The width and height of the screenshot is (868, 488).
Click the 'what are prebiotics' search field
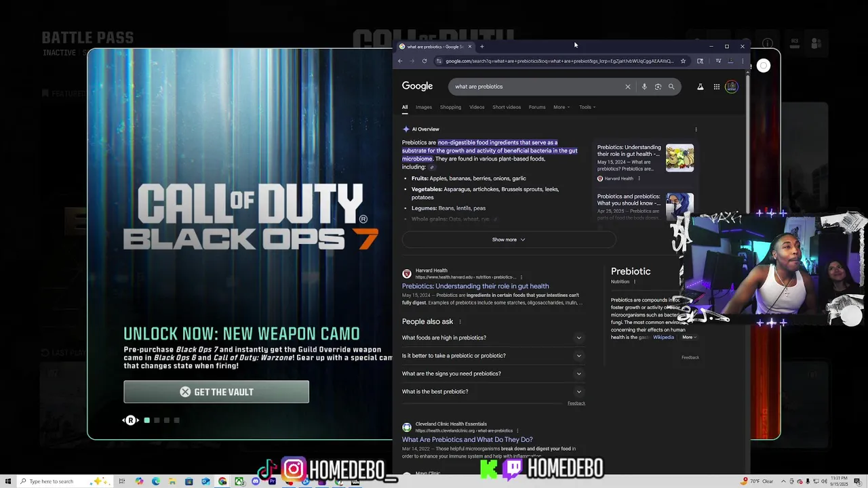[x=536, y=87]
